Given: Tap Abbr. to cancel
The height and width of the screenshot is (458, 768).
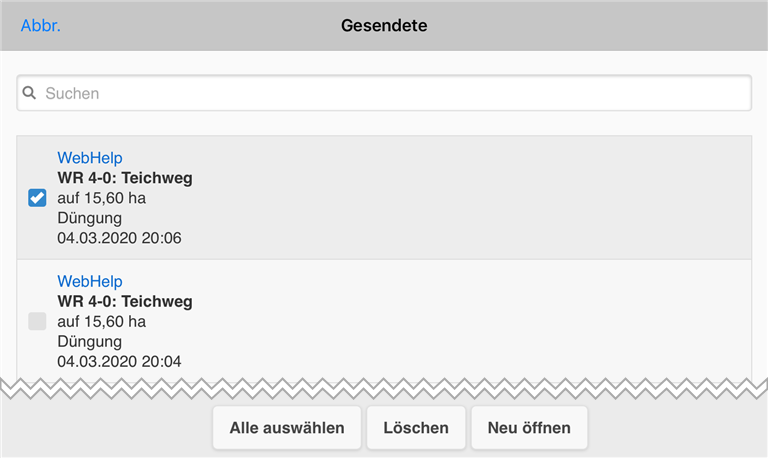Looking at the screenshot, I should click(x=41, y=26).
